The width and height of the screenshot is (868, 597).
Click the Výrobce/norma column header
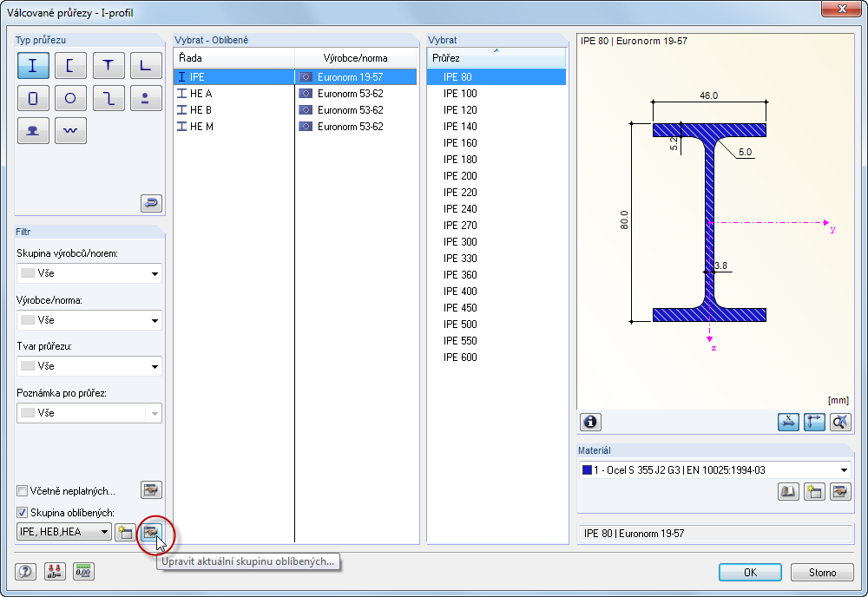click(x=355, y=58)
